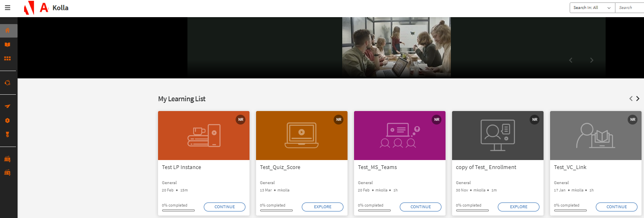Explore the Test_Quiz_Score course
Image resolution: width=644 pixels, height=218 pixels.
coord(323,207)
